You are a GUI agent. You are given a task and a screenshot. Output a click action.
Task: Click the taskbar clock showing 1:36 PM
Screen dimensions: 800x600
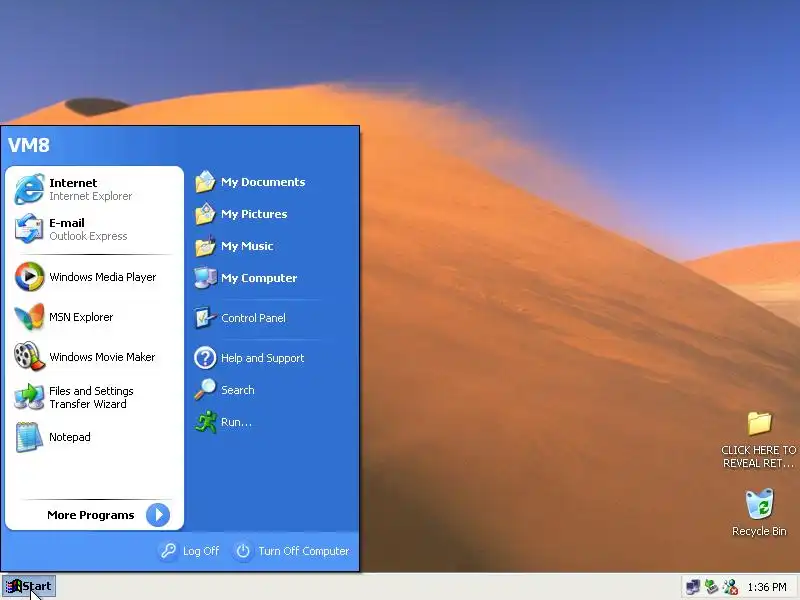tap(766, 587)
